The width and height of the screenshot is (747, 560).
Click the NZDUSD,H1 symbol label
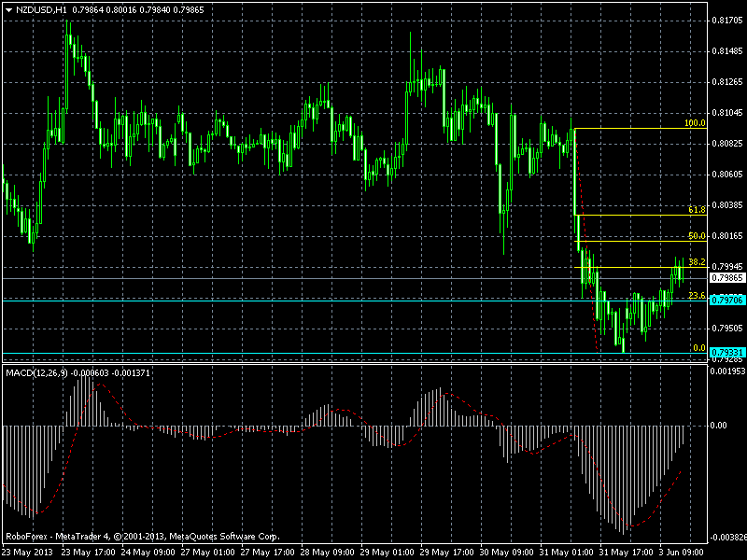click(41, 10)
